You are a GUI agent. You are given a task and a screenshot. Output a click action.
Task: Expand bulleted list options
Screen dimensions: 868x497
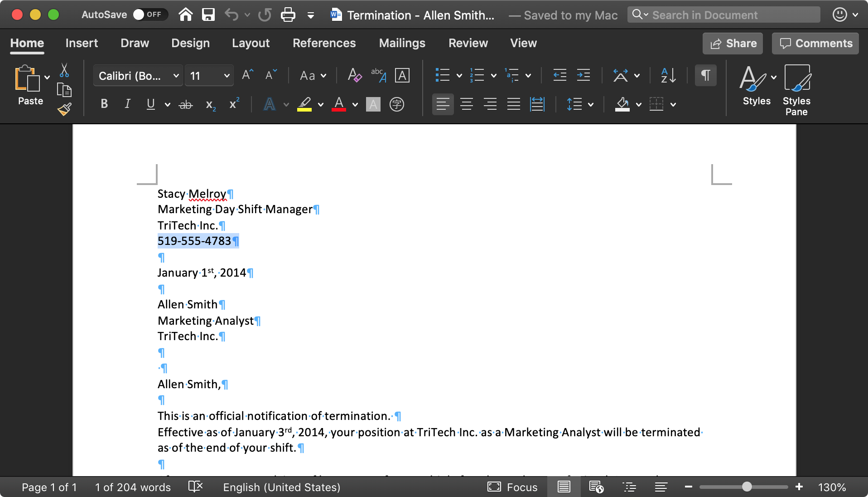pos(459,76)
